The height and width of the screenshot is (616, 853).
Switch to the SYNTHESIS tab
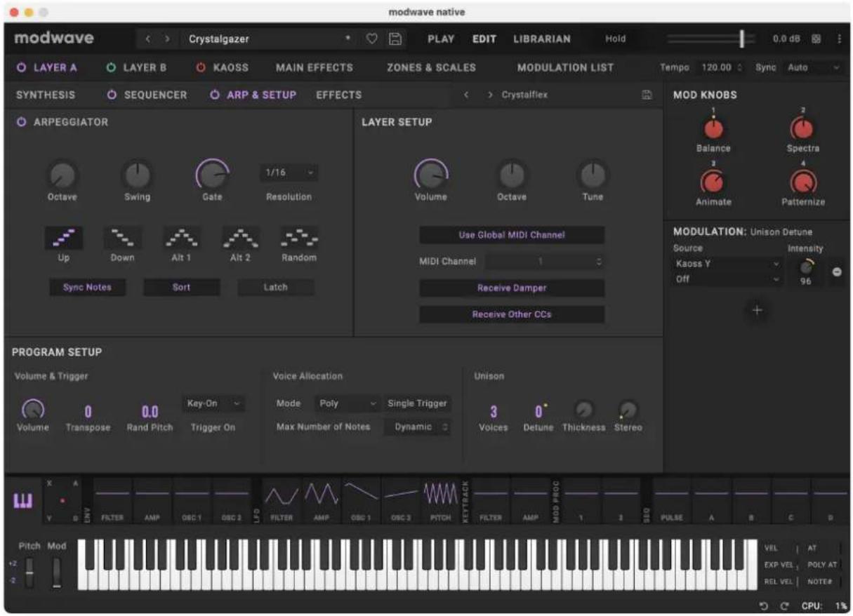(x=46, y=95)
